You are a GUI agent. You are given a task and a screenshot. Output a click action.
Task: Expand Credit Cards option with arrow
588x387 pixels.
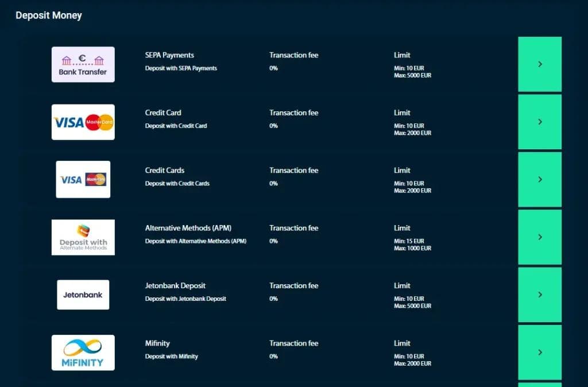[540, 179]
